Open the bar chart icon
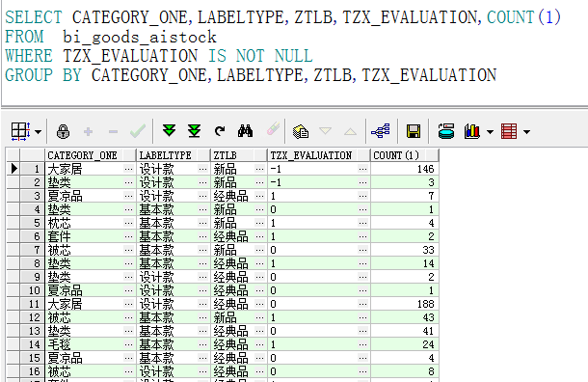 coord(471,131)
